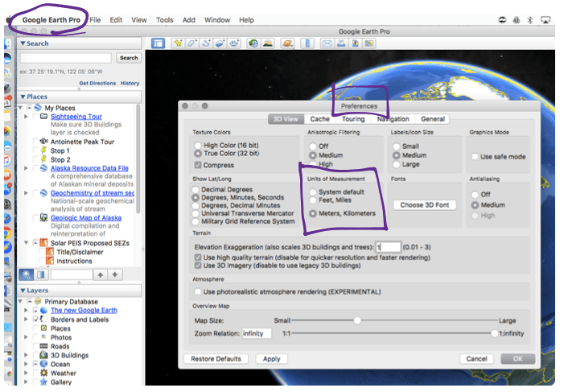Click the Antoinette Peak Tour camera icon
564x392 pixels.
pyautogui.click(x=44, y=141)
